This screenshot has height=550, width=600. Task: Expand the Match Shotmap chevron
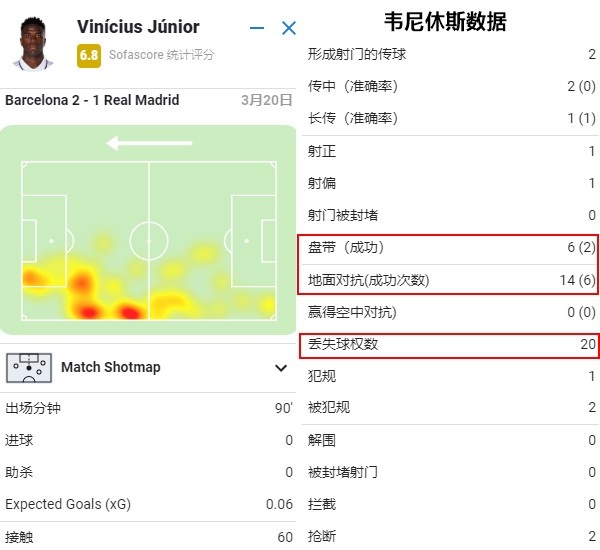pos(281,368)
